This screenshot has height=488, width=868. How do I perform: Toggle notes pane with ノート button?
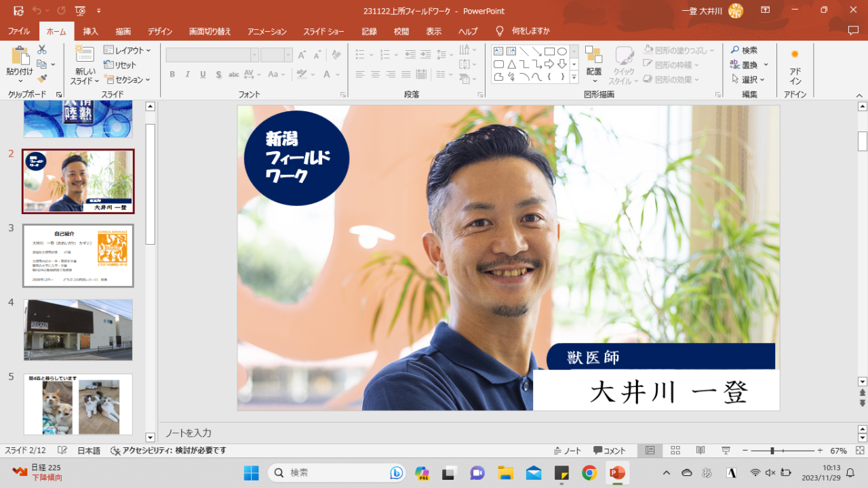[x=568, y=451]
